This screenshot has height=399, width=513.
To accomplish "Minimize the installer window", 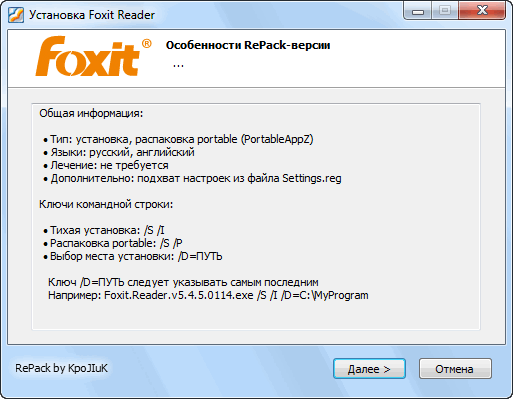I will [x=418, y=11].
